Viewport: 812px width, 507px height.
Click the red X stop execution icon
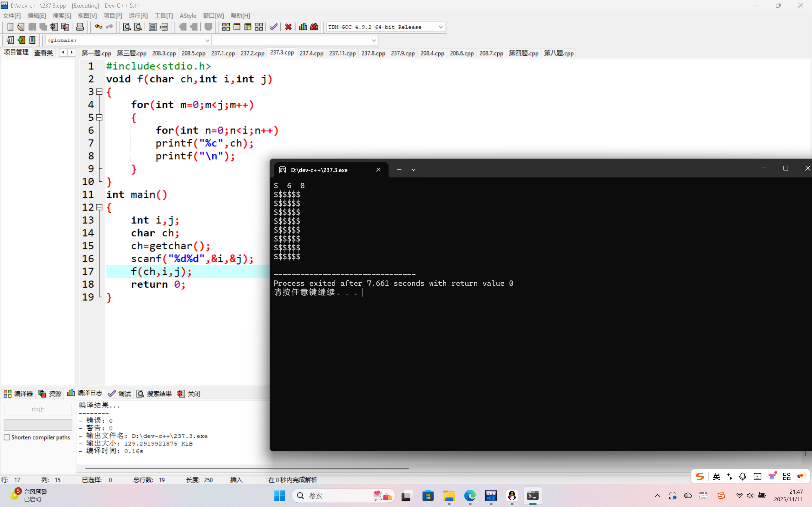click(x=288, y=27)
